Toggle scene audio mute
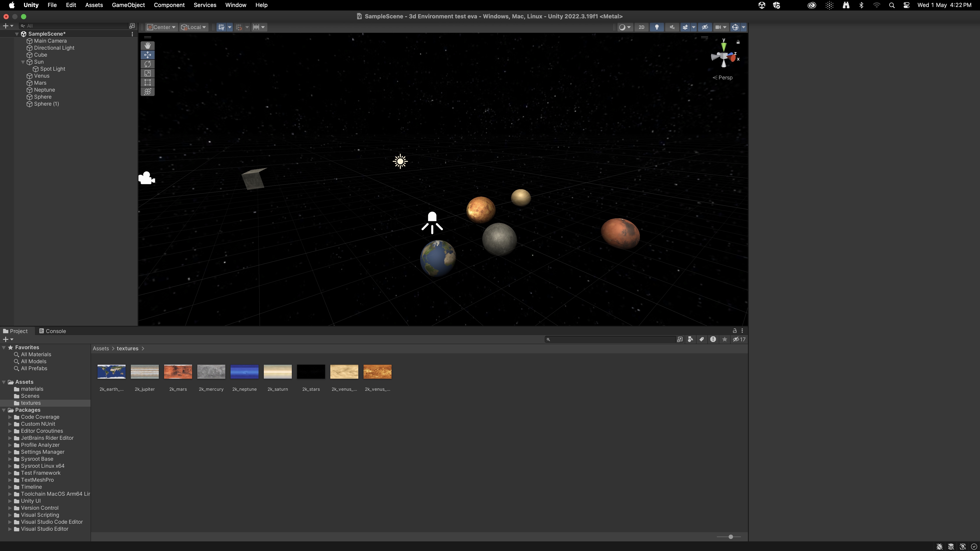 click(672, 27)
